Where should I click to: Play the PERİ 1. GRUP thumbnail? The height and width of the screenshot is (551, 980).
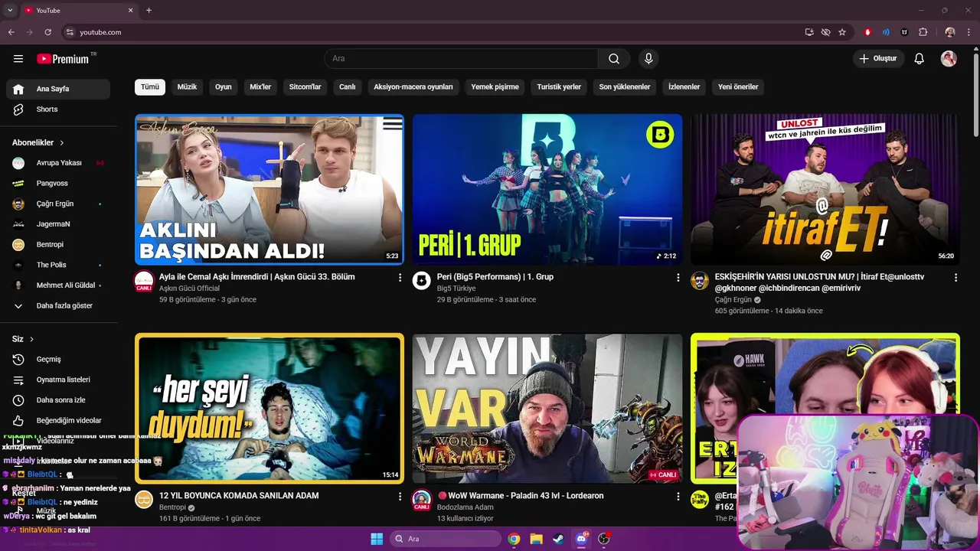[x=547, y=190]
